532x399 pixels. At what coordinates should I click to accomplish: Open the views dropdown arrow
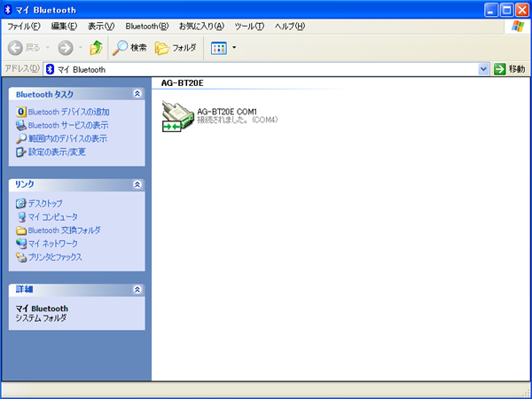point(234,48)
